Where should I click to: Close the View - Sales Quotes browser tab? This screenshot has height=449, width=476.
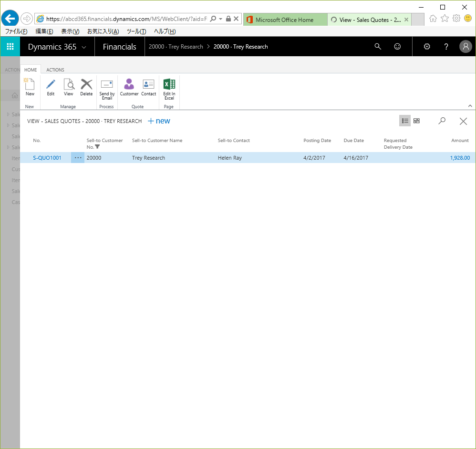(406, 20)
